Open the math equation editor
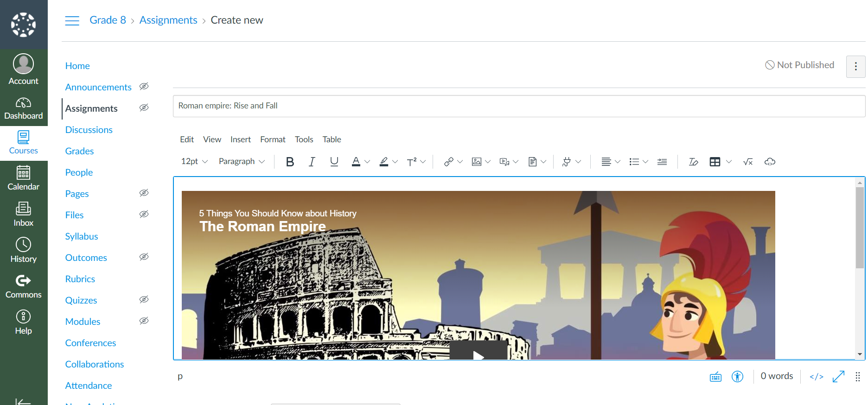The height and width of the screenshot is (405, 868). click(x=748, y=162)
